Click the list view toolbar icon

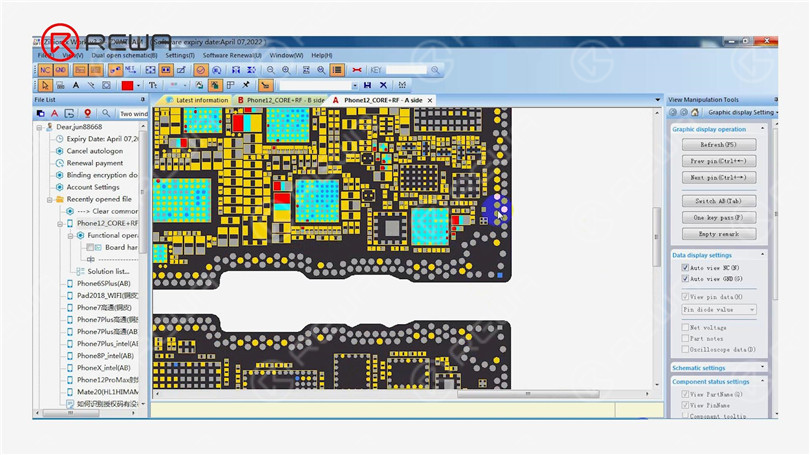pyautogui.click(x=337, y=70)
